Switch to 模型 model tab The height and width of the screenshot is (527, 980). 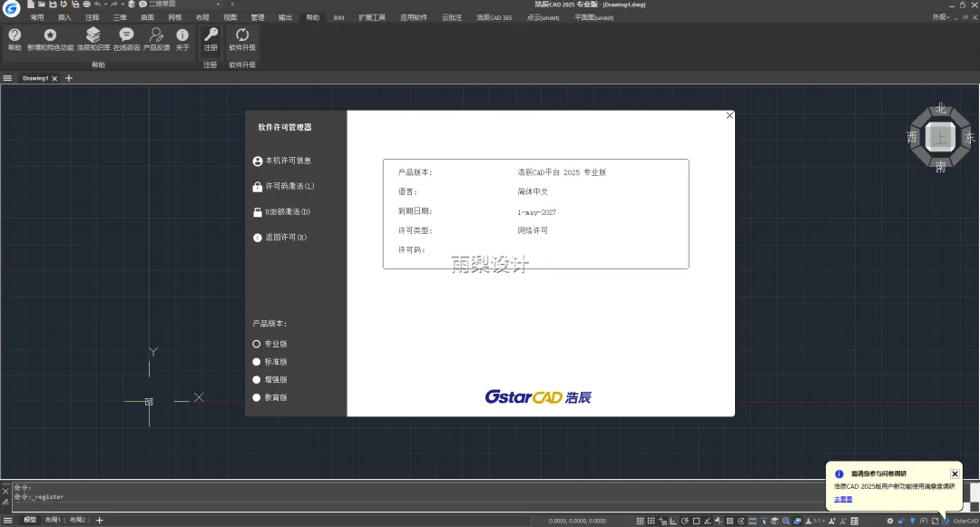pos(30,520)
